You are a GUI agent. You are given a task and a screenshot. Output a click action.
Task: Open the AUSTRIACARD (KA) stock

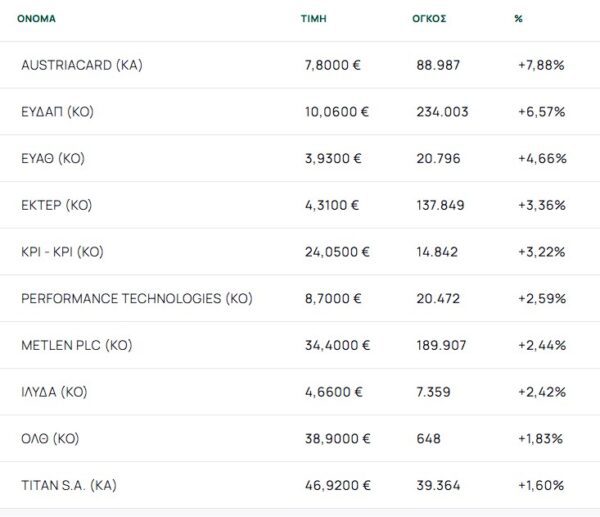[x=82, y=65]
